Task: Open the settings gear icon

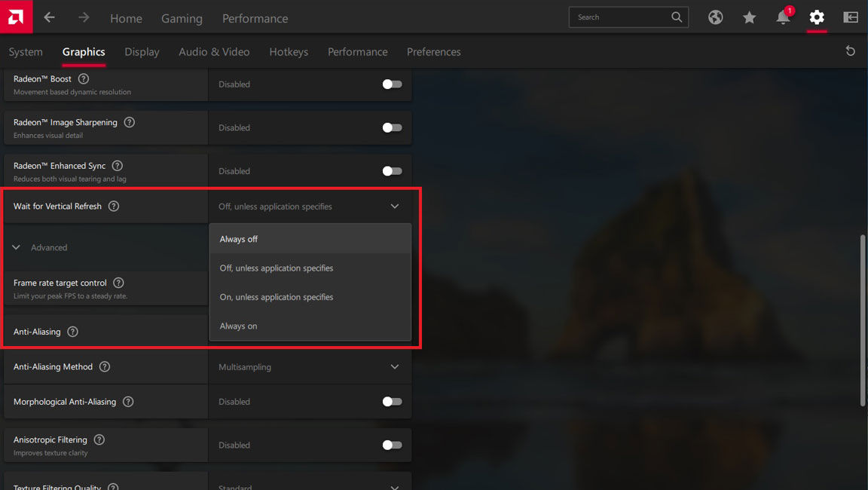Action: 817,17
